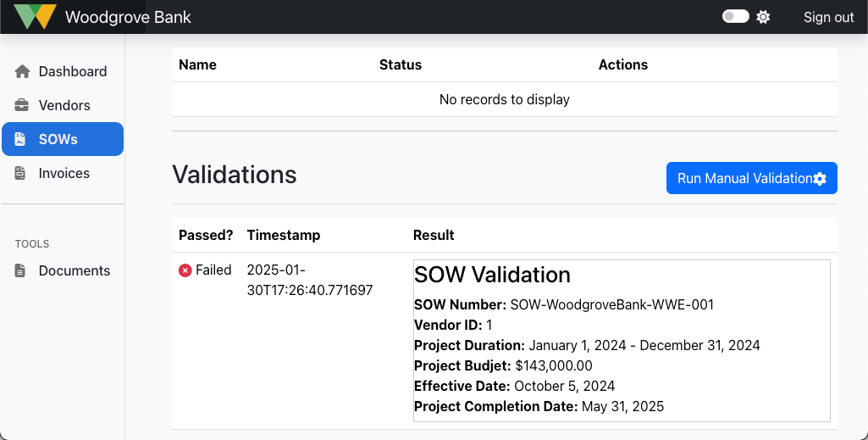Click the SOW Validation result heading
Image resolution: width=868 pixels, height=440 pixels.
coord(492,276)
